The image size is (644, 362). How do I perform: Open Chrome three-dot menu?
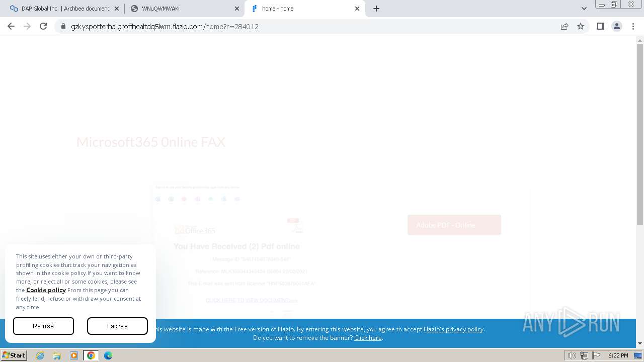tap(633, 26)
